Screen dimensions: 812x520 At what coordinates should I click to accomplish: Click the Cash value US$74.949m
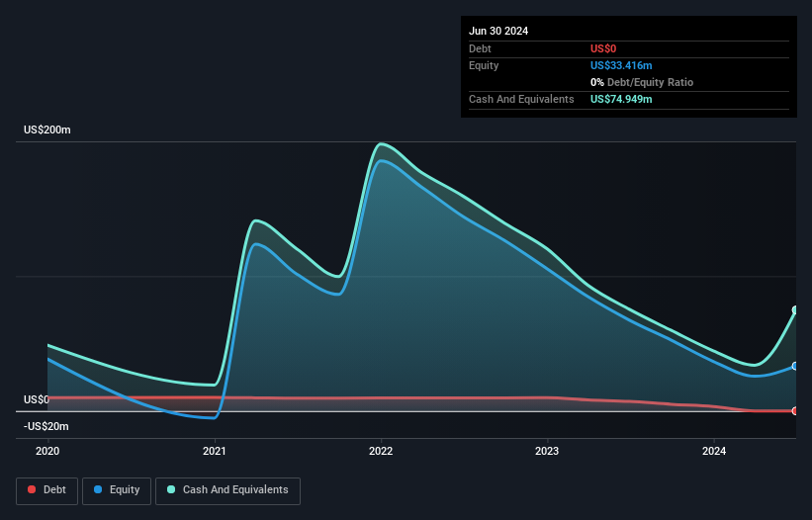pyautogui.click(x=621, y=99)
